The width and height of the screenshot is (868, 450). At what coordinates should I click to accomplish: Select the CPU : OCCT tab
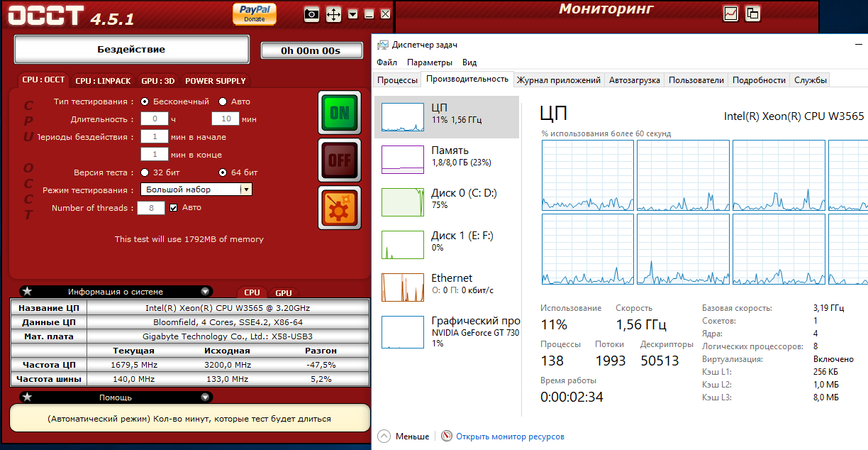tap(43, 80)
